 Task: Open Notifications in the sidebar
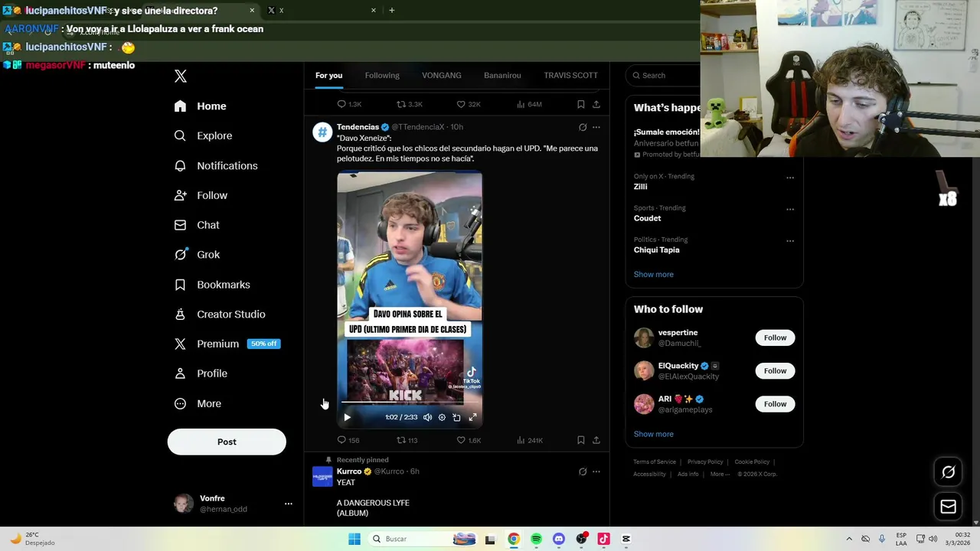click(217, 165)
